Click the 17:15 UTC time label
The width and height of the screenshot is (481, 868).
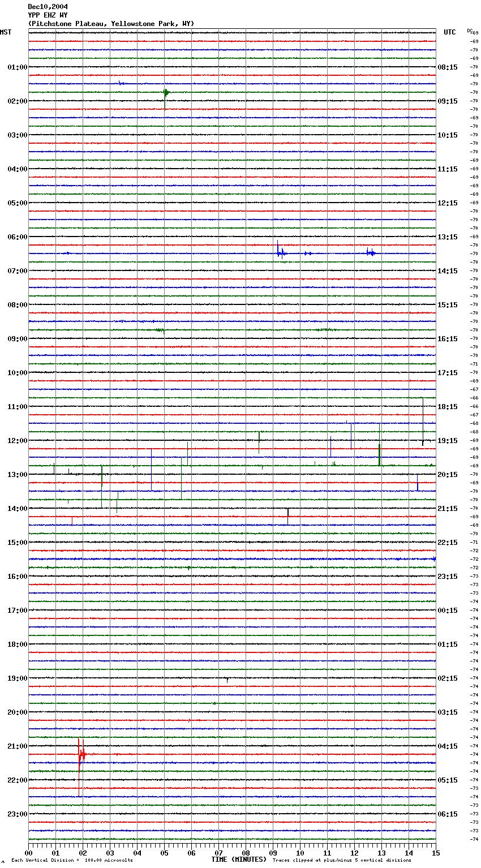[448, 373]
